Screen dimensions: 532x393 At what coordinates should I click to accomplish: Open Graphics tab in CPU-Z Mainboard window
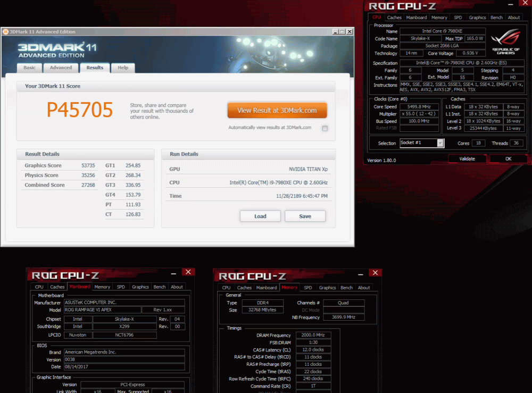coord(140,287)
